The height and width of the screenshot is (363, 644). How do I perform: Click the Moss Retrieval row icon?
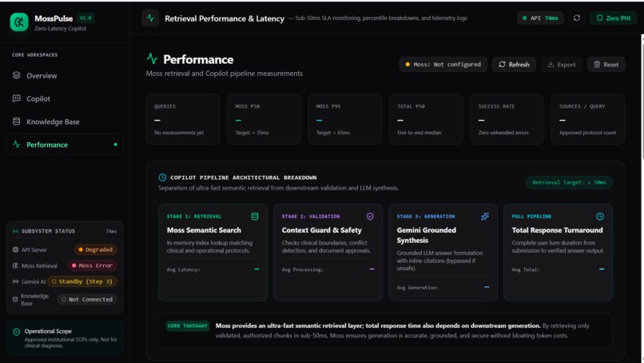pyautogui.click(x=16, y=265)
